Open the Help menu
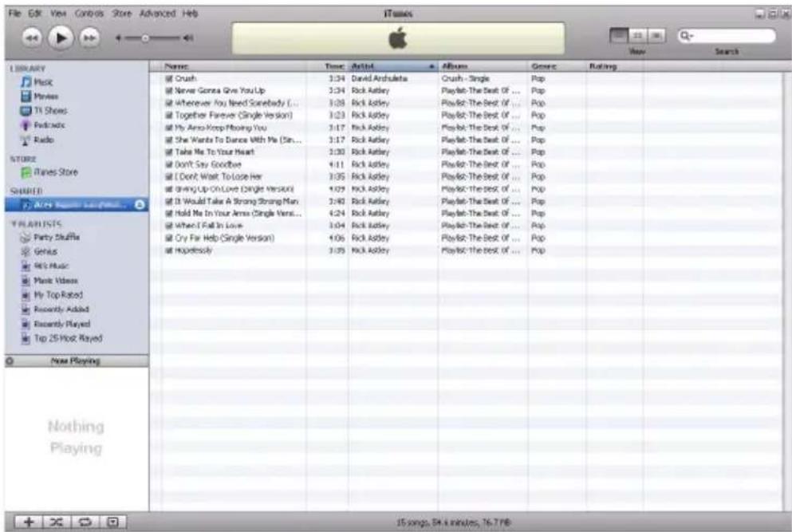 tap(190, 13)
